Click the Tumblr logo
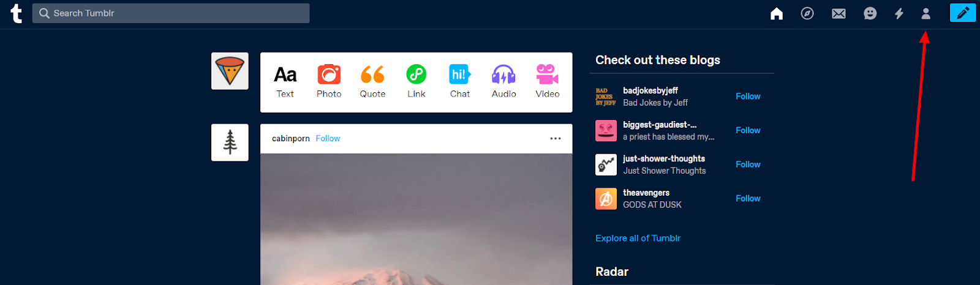This screenshot has width=980, height=285. 17,13
